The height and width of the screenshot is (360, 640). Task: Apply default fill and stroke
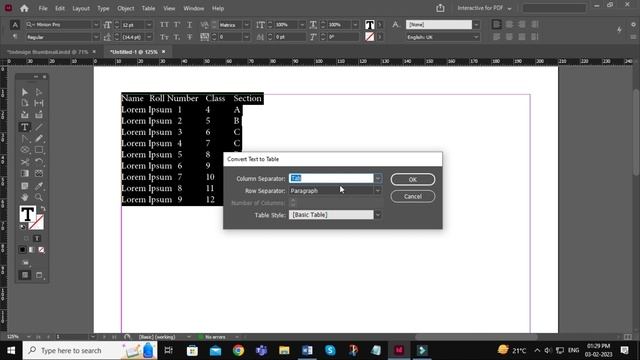(22, 227)
